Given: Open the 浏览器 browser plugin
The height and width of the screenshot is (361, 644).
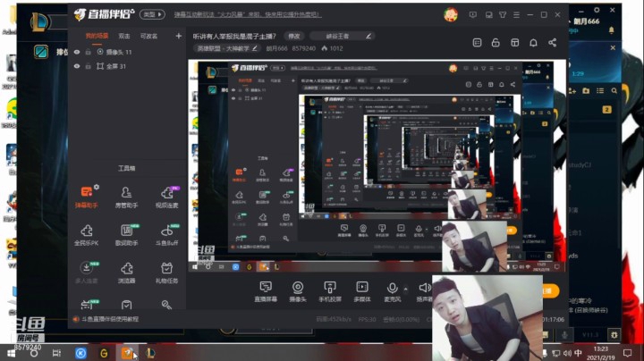Looking at the screenshot, I should (x=126, y=273).
